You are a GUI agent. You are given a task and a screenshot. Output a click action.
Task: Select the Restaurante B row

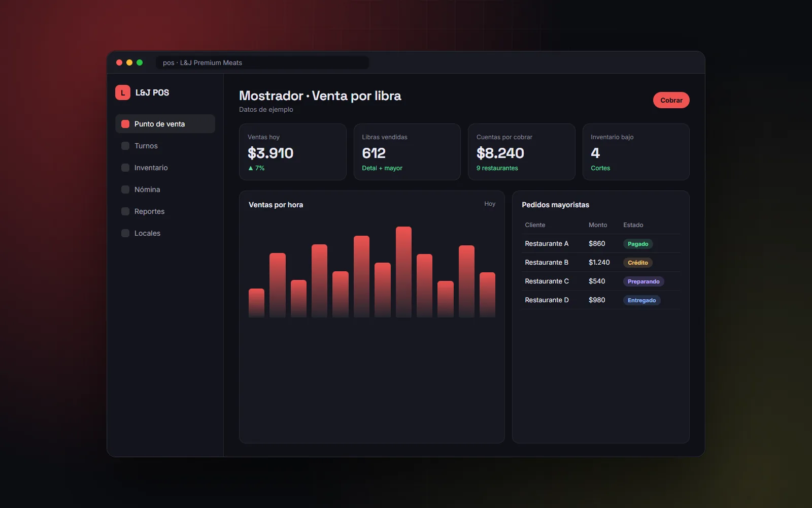(601, 263)
